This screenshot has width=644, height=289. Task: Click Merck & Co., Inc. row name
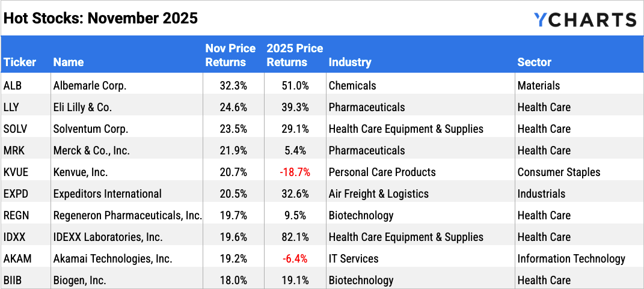coord(91,151)
